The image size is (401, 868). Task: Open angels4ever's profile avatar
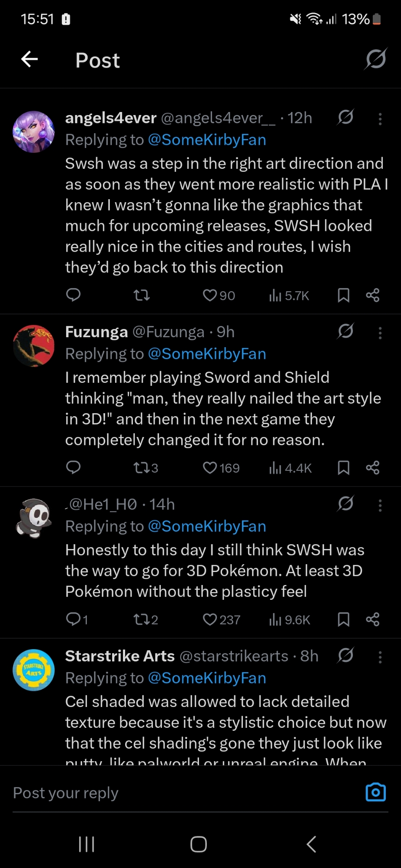coord(34,132)
